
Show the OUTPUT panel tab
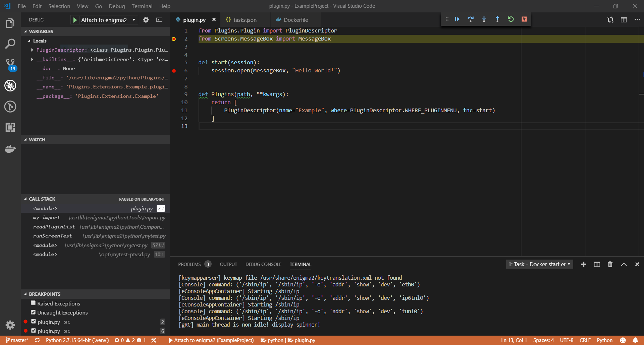228,264
